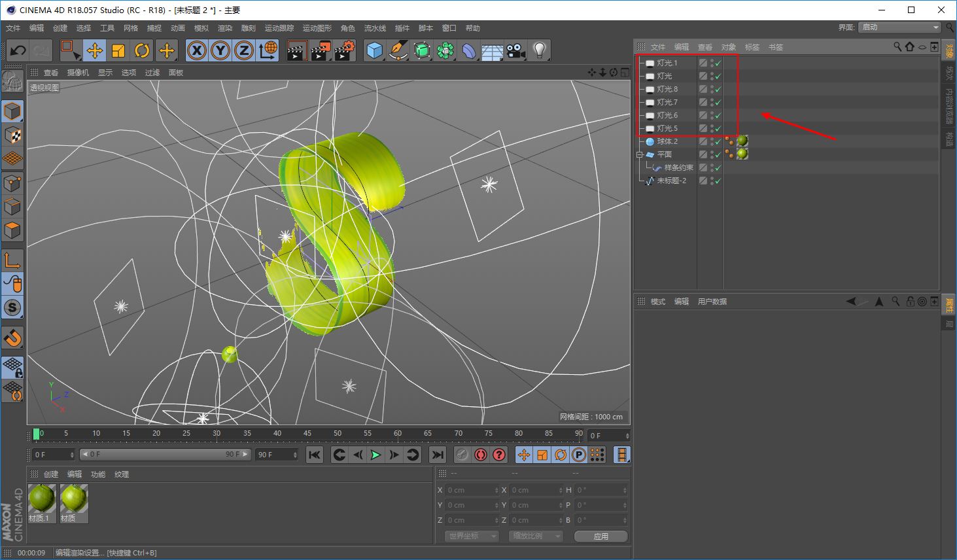
Task: Open the 渲染 main menu
Action: (225, 28)
